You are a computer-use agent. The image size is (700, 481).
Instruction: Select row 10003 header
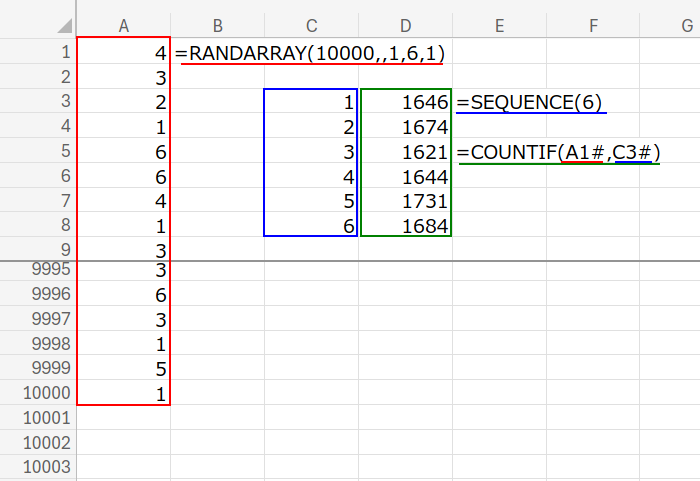click(x=38, y=466)
